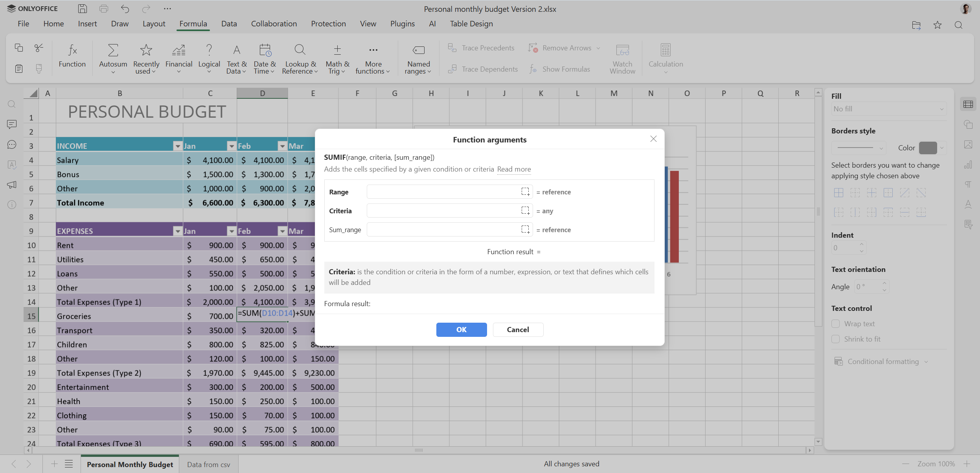The height and width of the screenshot is (473, 980).
Task: Enable the Wrap text checkbox
Action: [836, 324]
